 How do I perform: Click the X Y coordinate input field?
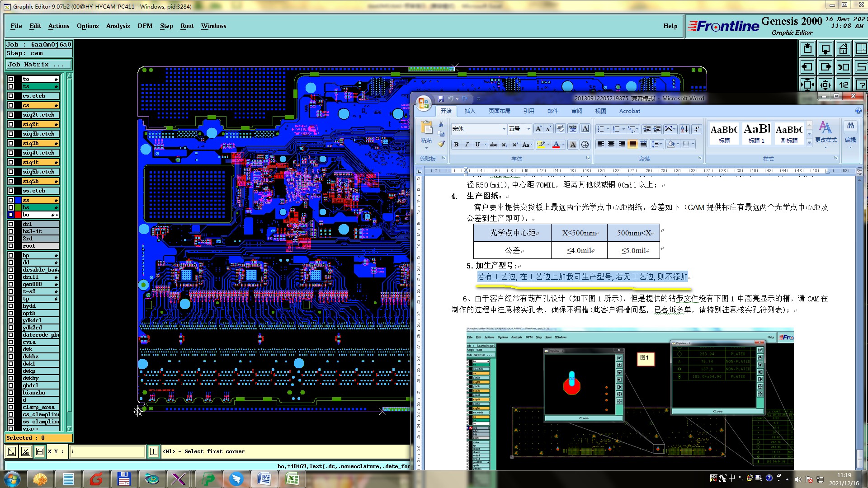(x=108, y=451)
